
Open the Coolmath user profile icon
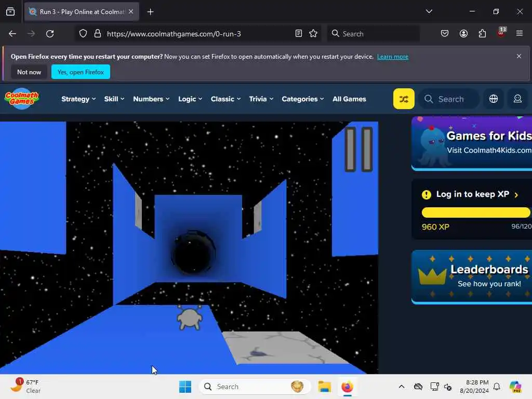pos(517,99)
